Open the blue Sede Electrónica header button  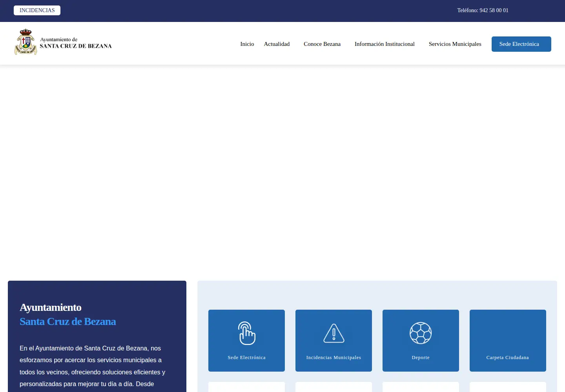coord(521,44)
